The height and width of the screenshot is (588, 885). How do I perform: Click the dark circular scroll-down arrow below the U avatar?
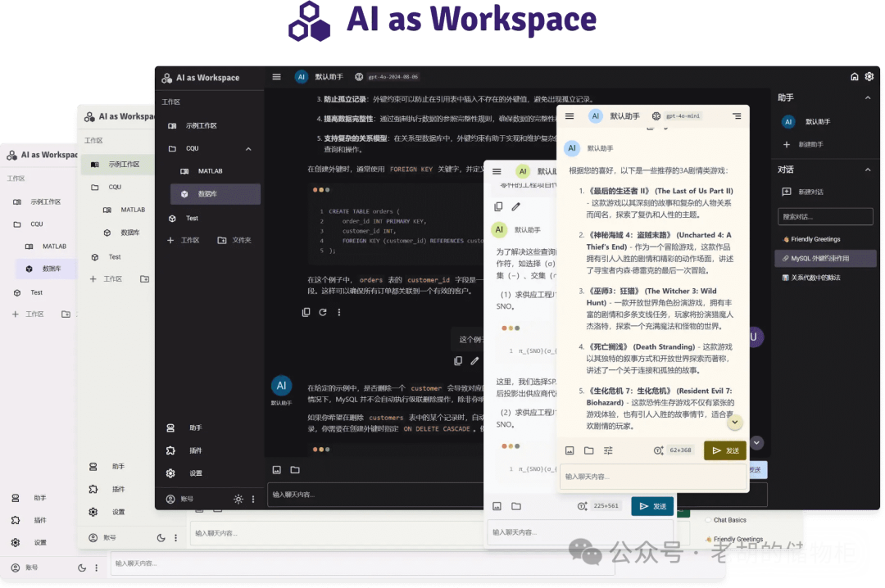pos(757,443)
